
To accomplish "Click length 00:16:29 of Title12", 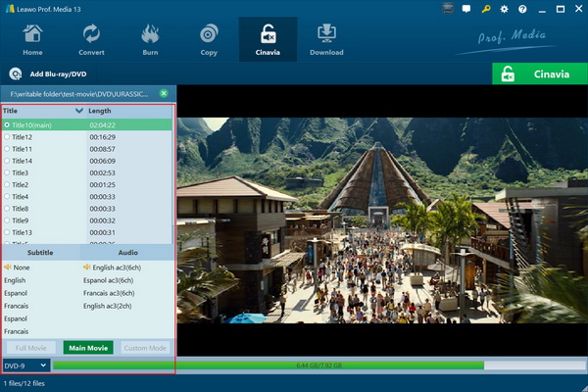I will (102, 137).
